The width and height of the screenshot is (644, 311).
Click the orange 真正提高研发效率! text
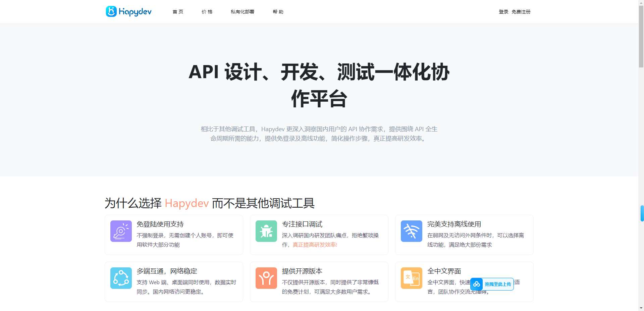click(x=315, y=245)
